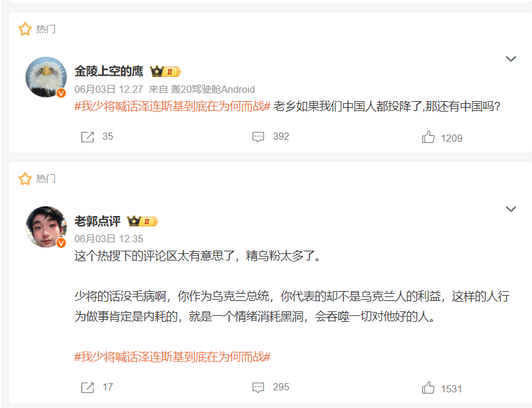This screenshot has width=532, height=408.
Task: Click star icon on second 热门 label
Action: (25, 179)
